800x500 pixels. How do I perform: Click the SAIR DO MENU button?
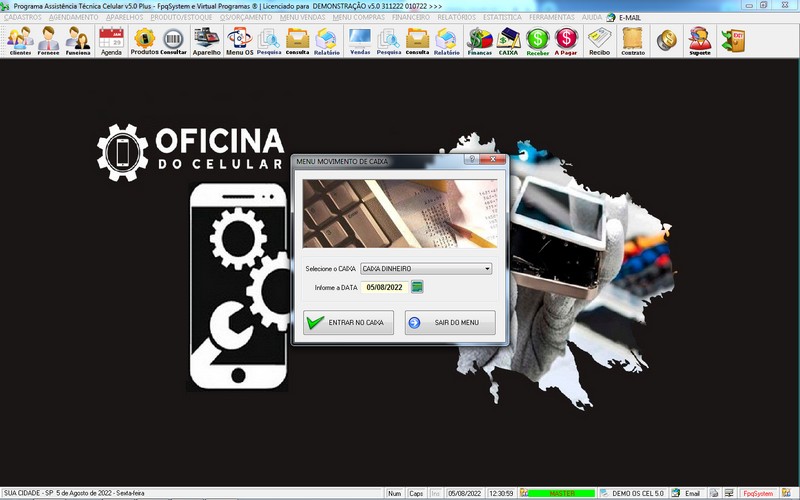coord(450,322)
